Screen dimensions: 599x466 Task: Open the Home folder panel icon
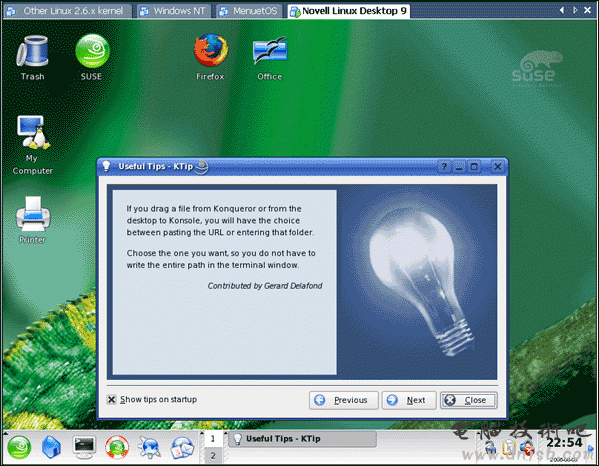click(52, 447)
